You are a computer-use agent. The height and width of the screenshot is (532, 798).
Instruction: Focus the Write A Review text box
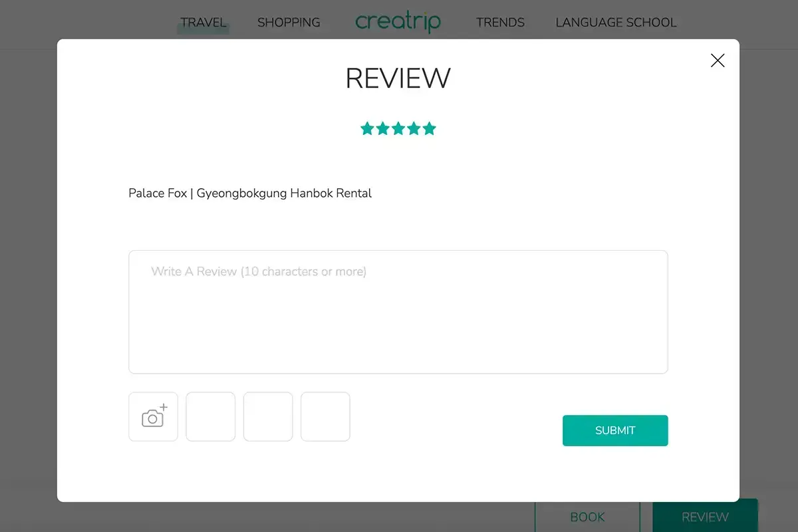tap(398, 312)
